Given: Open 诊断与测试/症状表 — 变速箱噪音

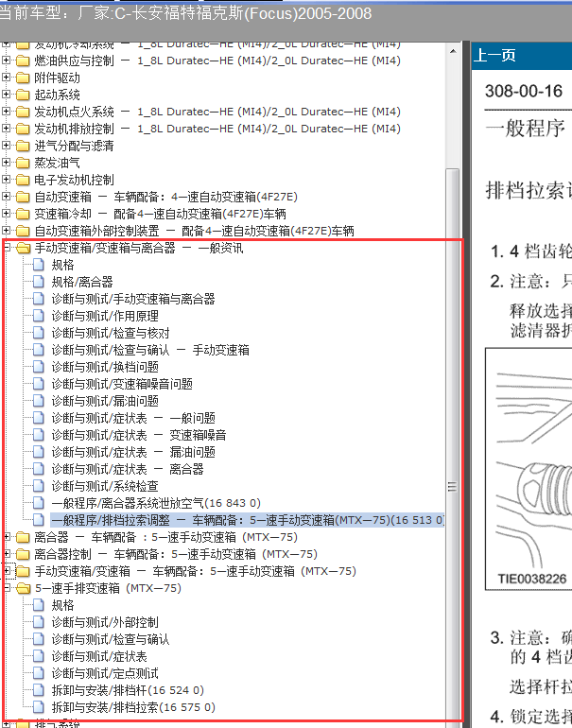Looking at the screenshot, I should click(x=139, y=435).
